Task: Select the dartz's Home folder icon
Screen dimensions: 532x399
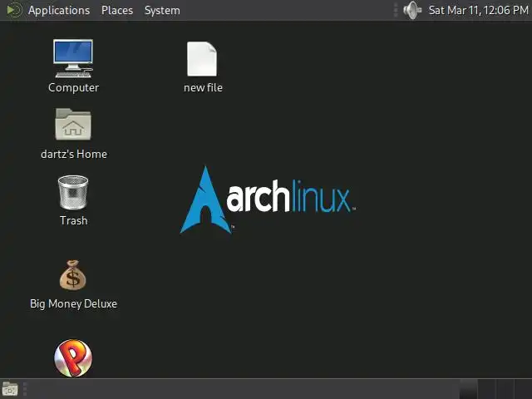Action: (x=73, y=124)
